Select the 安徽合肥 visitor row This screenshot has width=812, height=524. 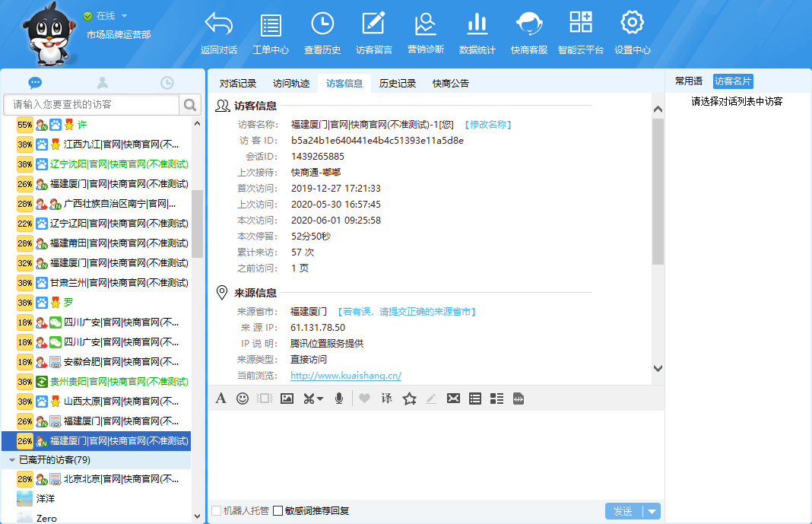tap(97, 362)
